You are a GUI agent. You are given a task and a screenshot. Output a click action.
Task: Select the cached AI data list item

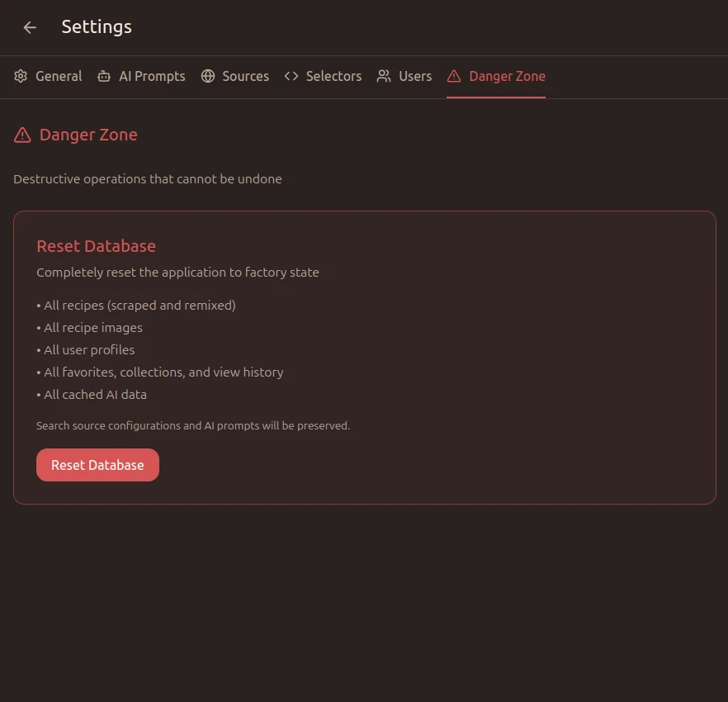pos(92,394)
